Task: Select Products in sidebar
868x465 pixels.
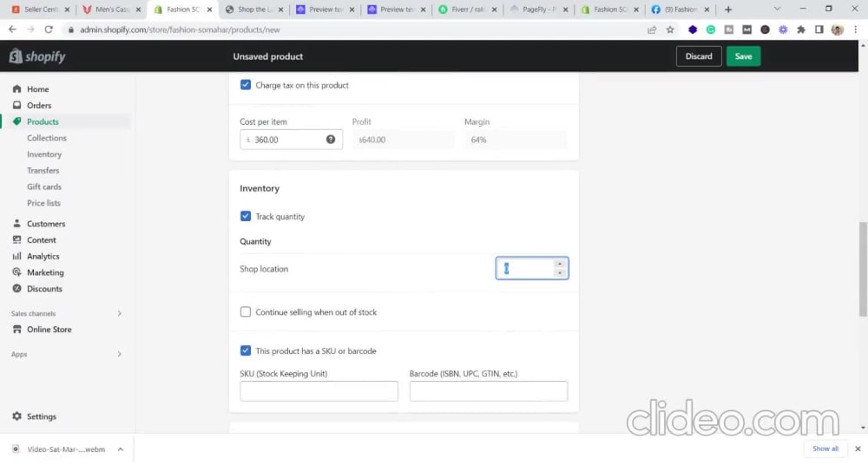Action: pos(43,121)
